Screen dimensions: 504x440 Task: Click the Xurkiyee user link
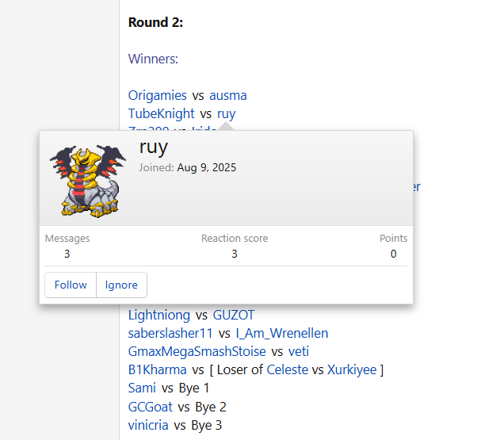tap(352, 369)
